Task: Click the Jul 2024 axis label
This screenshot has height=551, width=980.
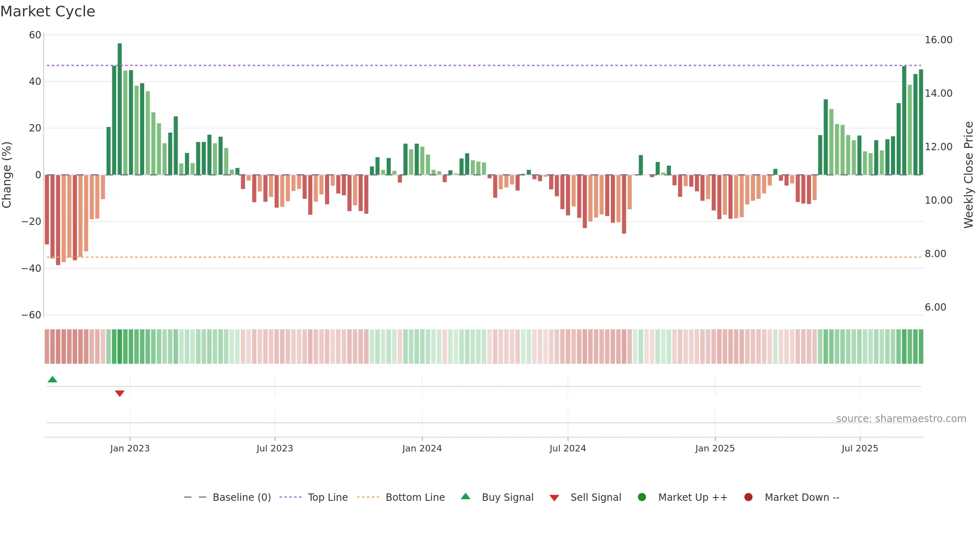Action: pyautogui.click(x=568, y=449)
